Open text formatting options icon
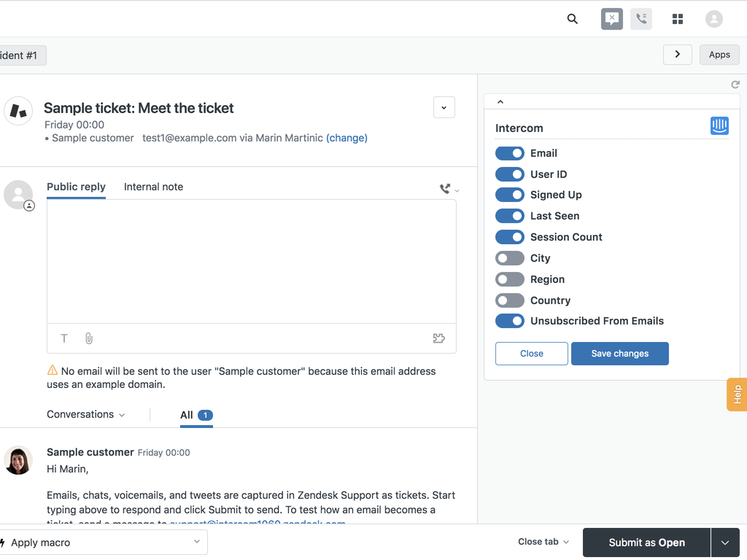This screenshot has width=747, height=560. click(64, 338)
